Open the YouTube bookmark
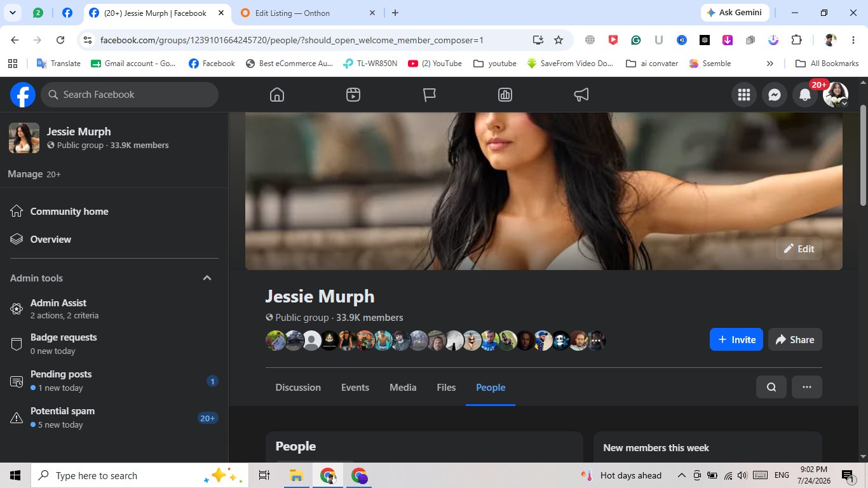The height and width of the screenshot is (488, 868). (x=435, y=64)
